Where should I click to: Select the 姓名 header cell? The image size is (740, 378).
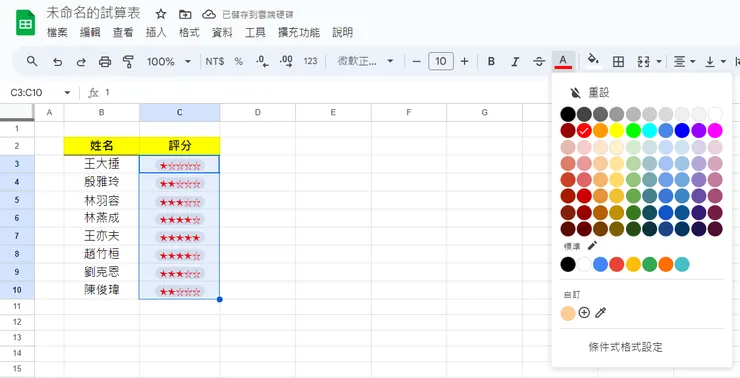click(x=101, y=146)
